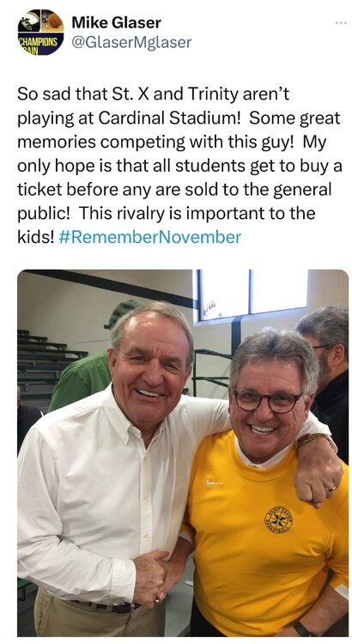The height and width of the screenshot is (644, 352).
Task: Open Mike Glaser's profile avatar
Action: 40,32
